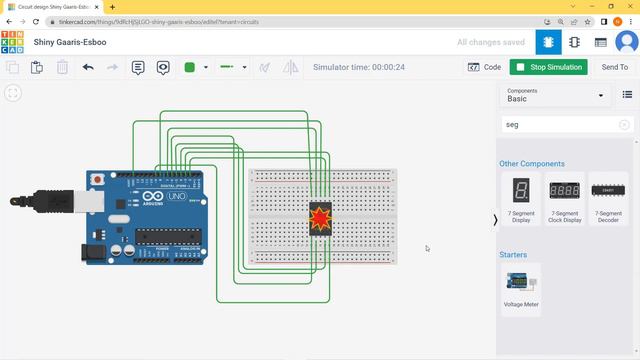
Task: Open browser menu three dots
Action: pos(631,22)
